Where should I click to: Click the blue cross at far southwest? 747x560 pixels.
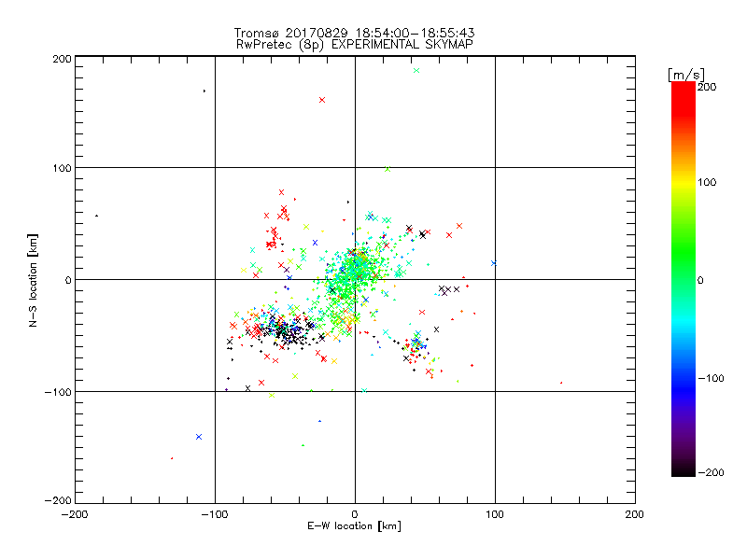point(199,437)
